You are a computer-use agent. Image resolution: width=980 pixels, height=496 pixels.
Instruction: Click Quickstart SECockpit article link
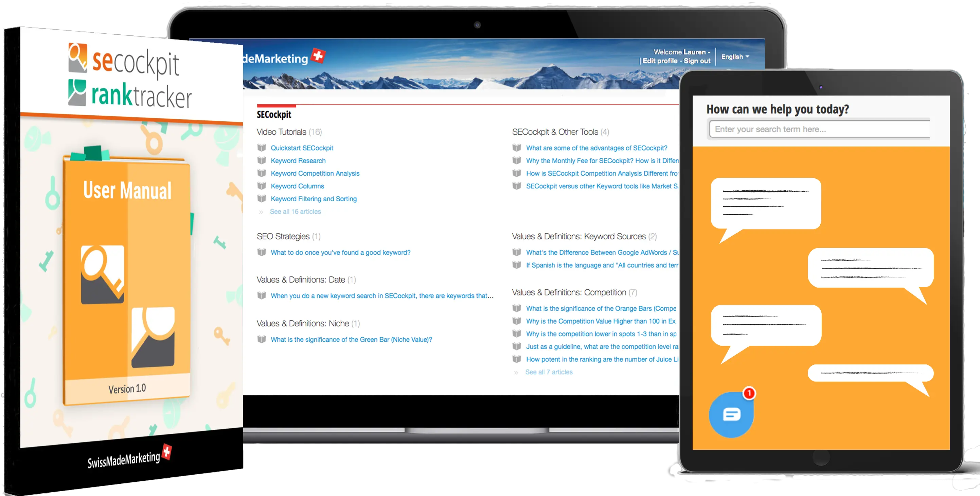click(x=303, y=148)
